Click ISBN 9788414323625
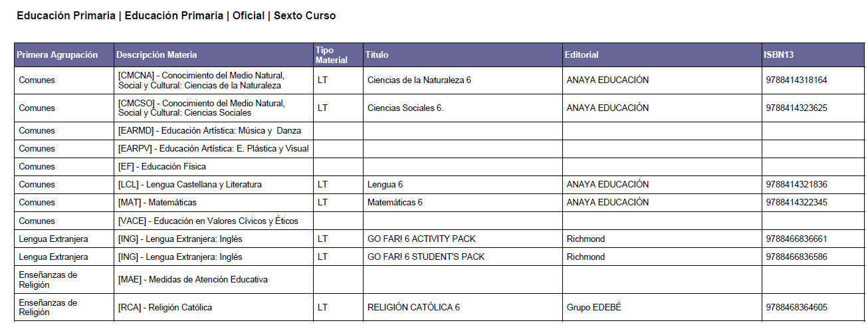 [796, 108]
